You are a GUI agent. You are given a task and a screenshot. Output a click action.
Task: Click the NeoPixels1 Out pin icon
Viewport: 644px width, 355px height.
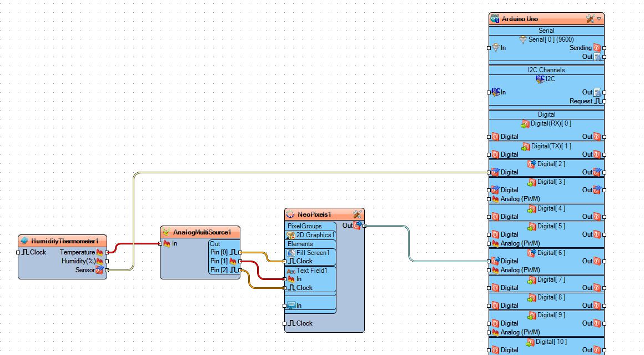tap(358, 225)
